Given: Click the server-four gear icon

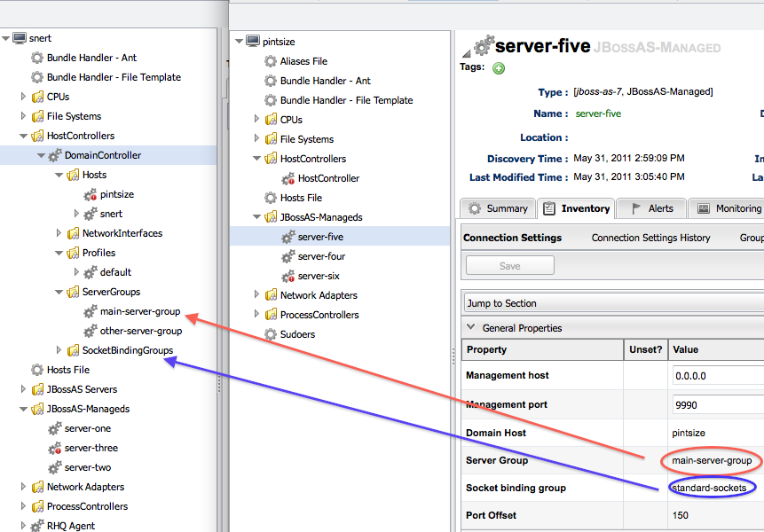Looking at the screenshot, I should pos(288,256).
